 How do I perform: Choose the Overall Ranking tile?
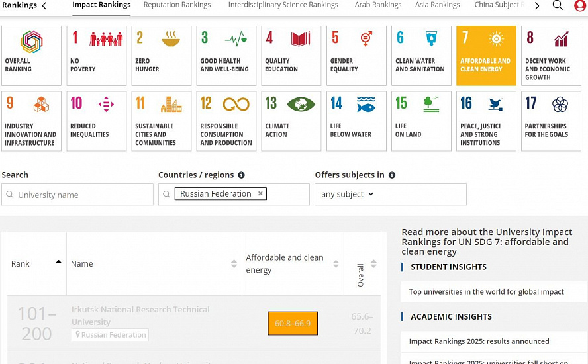pos(32,56)
